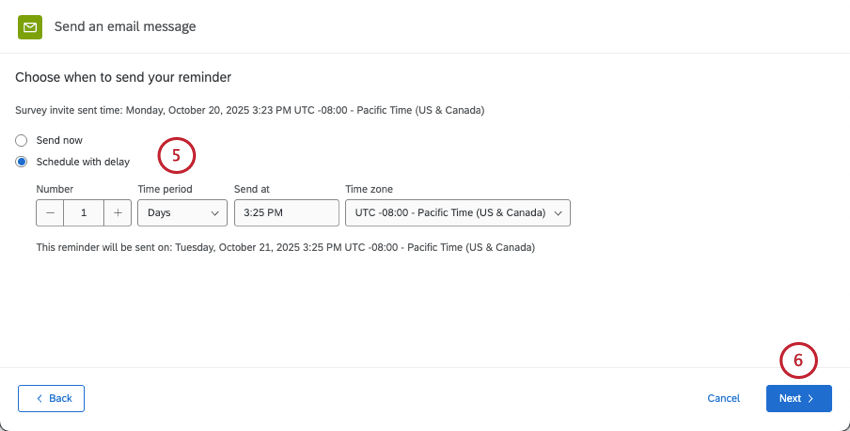Click the chevron arrow in Days dropdown
This screenshot has width=850, height=431.
pos(215,213)
